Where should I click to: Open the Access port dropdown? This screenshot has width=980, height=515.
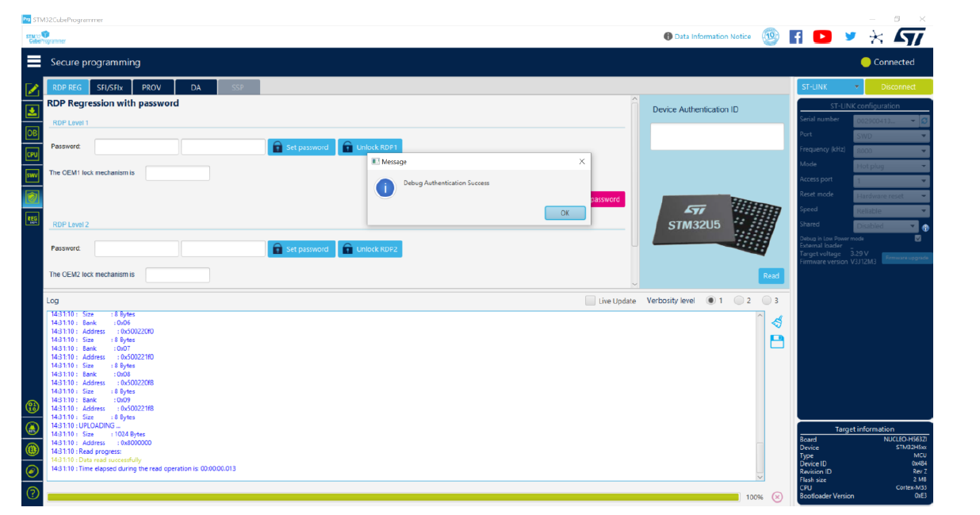point(891,181)
